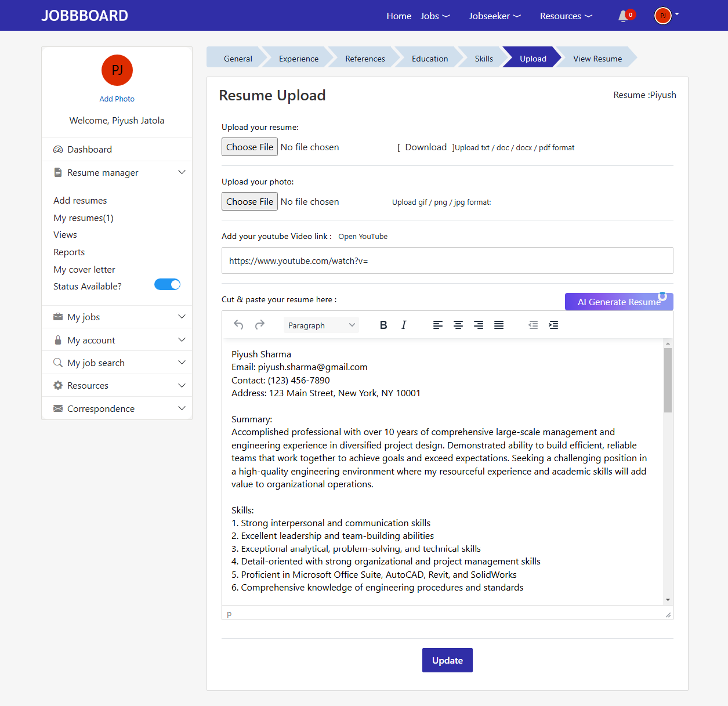This screenshot has width=728, height=706.
Task: Apply justify text alignment
Action: (499, 325)
